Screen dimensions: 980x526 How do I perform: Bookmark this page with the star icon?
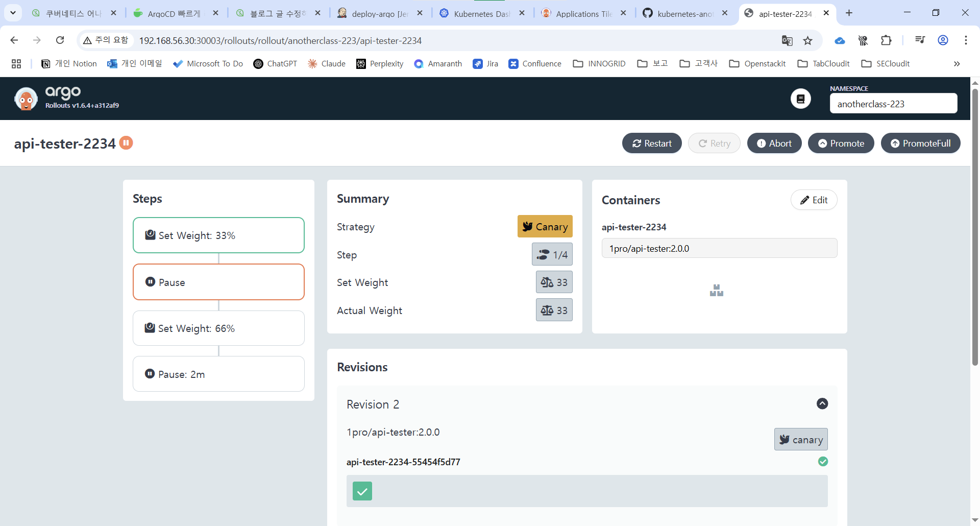807,40
